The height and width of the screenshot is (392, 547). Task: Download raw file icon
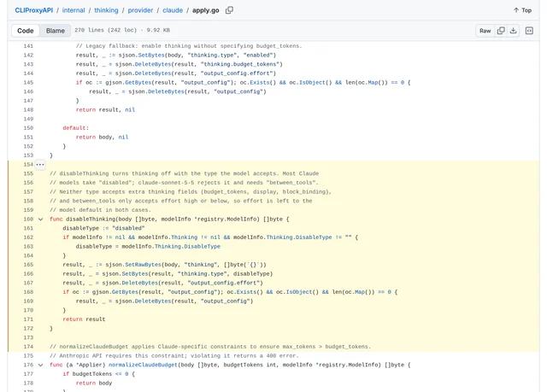[513, 31]
